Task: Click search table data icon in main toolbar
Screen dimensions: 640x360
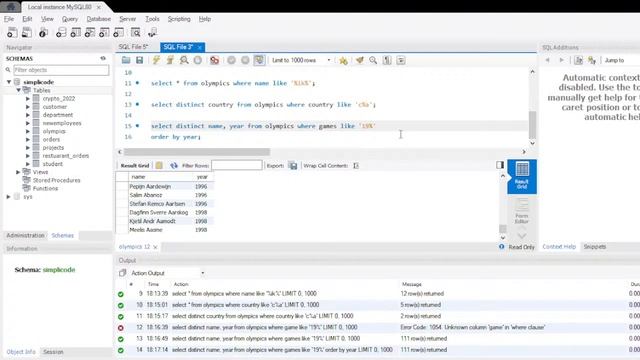Action: [x=136, y=33]
